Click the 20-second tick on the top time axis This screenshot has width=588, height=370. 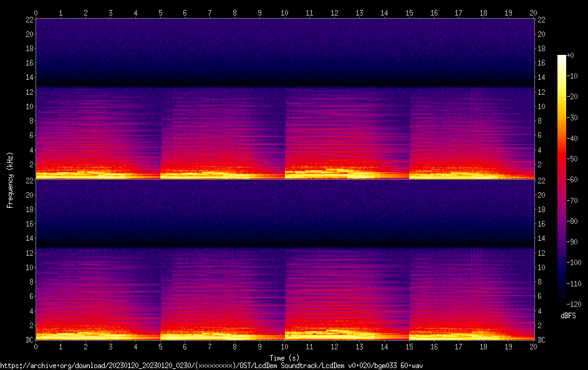tap(533, 12)
